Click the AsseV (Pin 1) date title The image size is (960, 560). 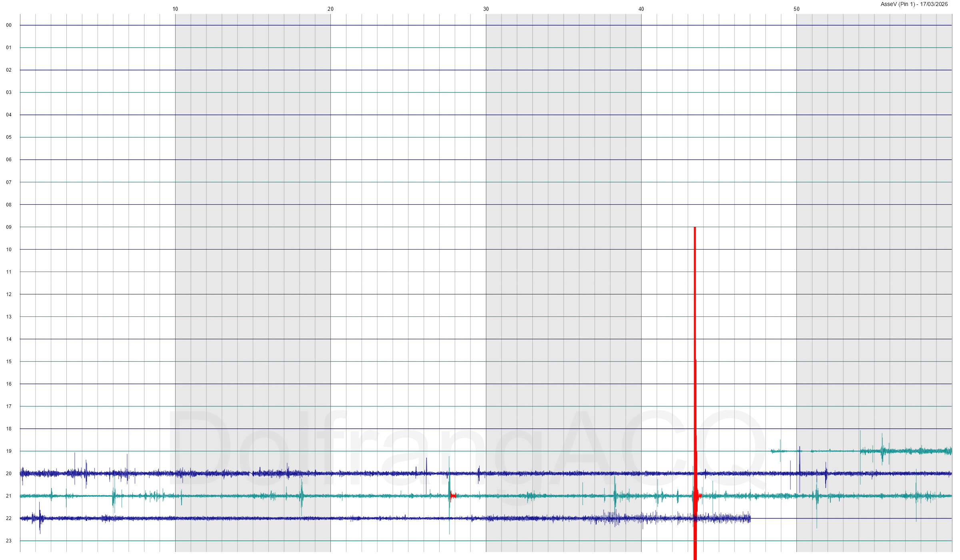pos(914,4)
